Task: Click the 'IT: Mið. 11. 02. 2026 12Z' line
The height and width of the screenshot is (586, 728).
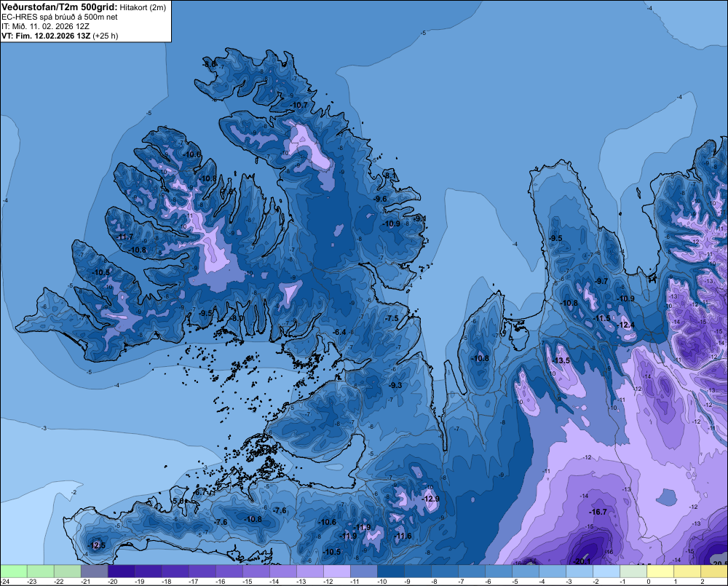Action: tap(45, 26)
